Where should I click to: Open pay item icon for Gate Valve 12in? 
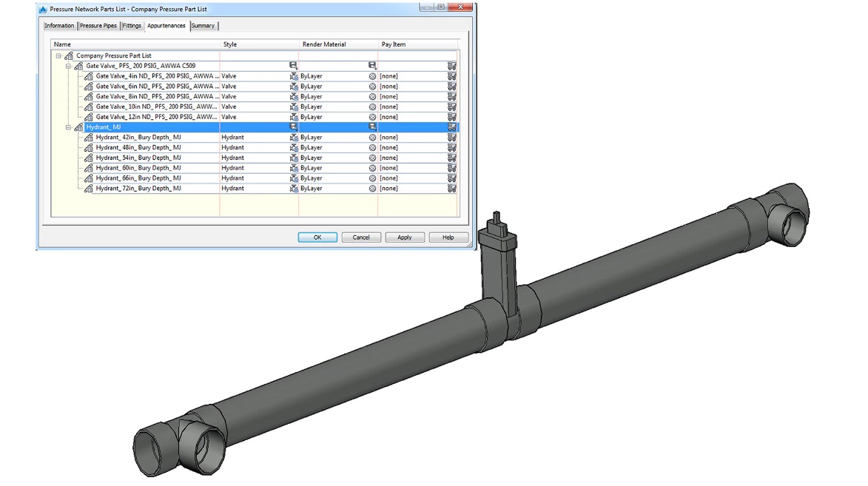(451, 118)
